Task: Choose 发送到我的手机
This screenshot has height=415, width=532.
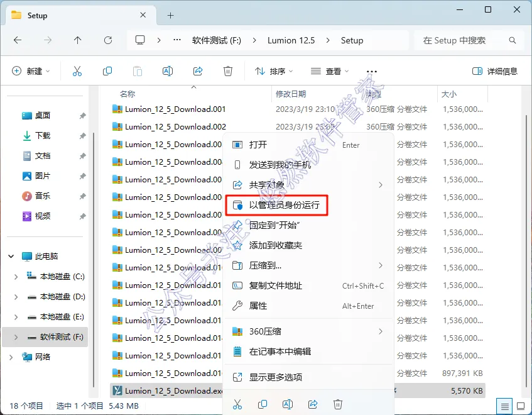Action: pyautogui.click(x=309, y=165)
